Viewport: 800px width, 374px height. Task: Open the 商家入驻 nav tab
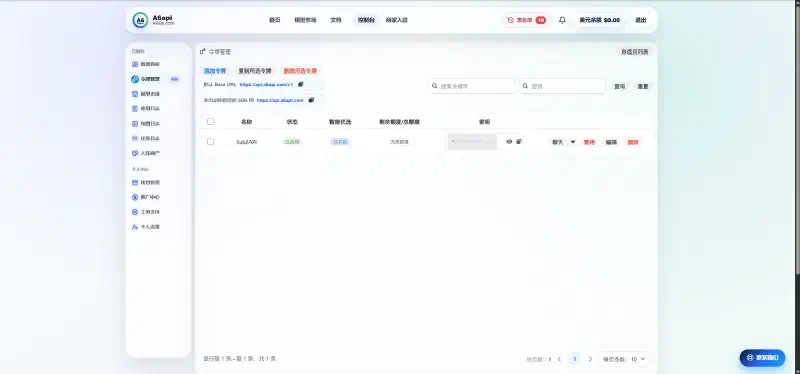pyautogui.click(x=396, y=20)
